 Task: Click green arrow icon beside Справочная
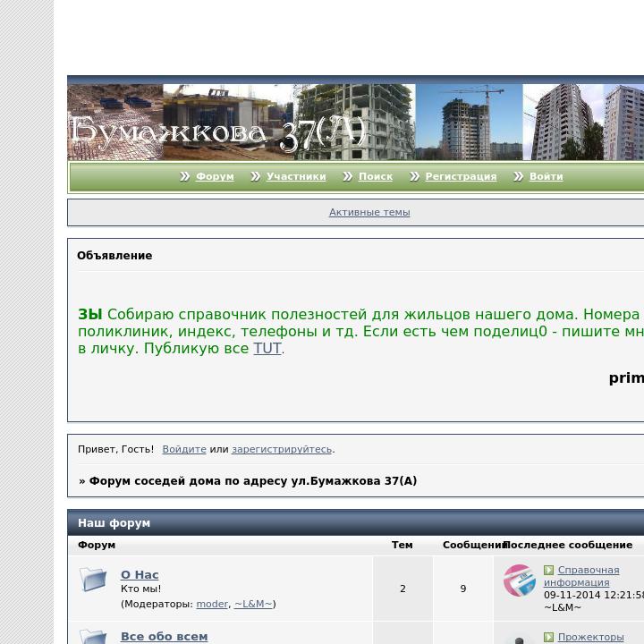tap(548, 570)
